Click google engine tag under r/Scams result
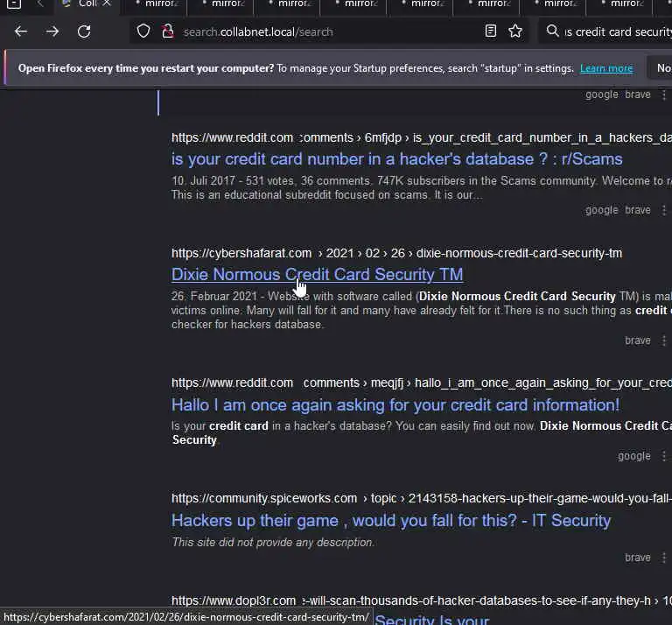Viewport: 672px width, 625px height. pos(602,210)
